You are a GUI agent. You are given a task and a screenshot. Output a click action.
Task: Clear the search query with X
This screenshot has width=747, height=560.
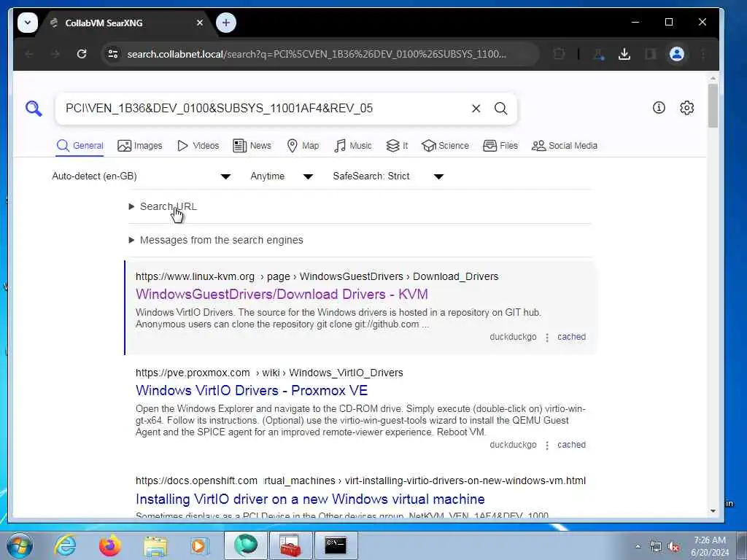coord(476,109)
